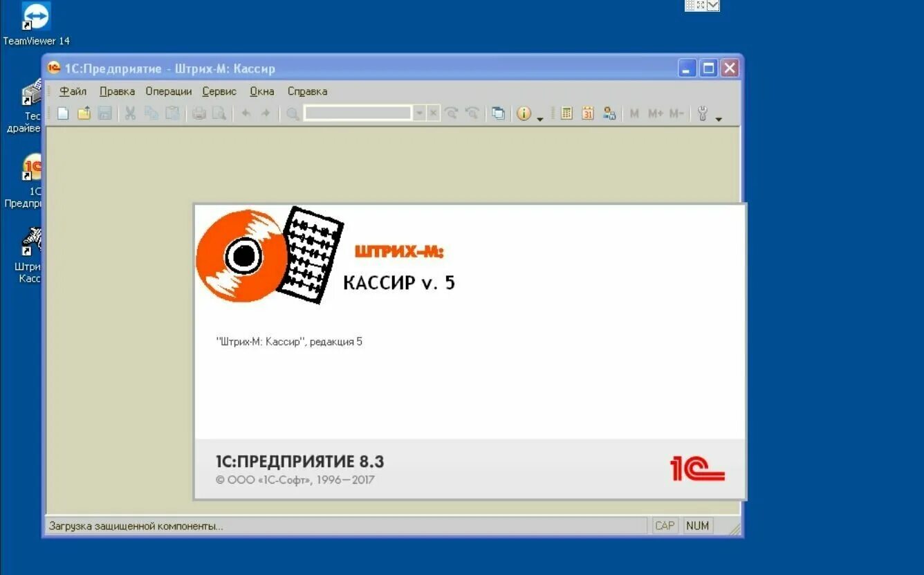Click the Find magnifier icon
The width and height of the screenshot is (924, 575).
coord(293,113)
